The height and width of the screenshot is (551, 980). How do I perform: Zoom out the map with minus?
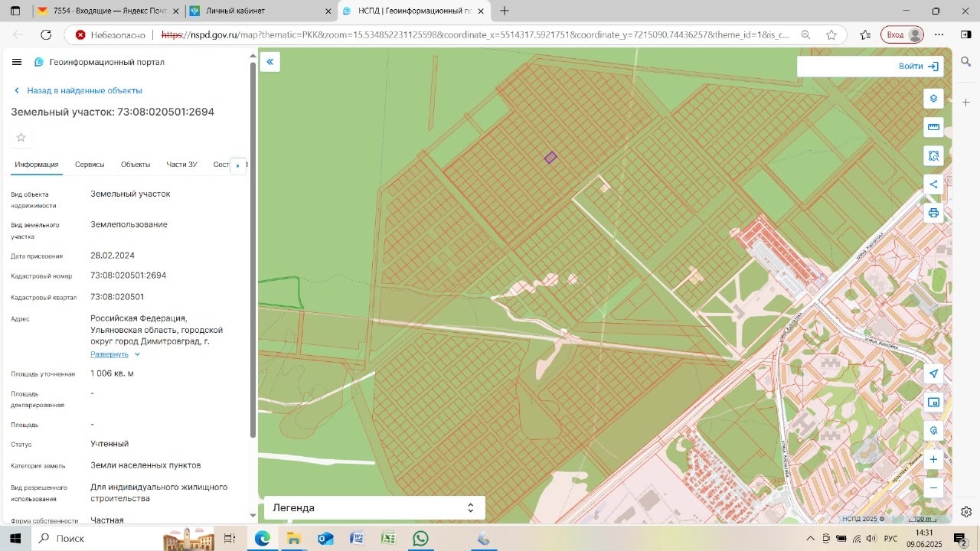(x=933, y=487)
